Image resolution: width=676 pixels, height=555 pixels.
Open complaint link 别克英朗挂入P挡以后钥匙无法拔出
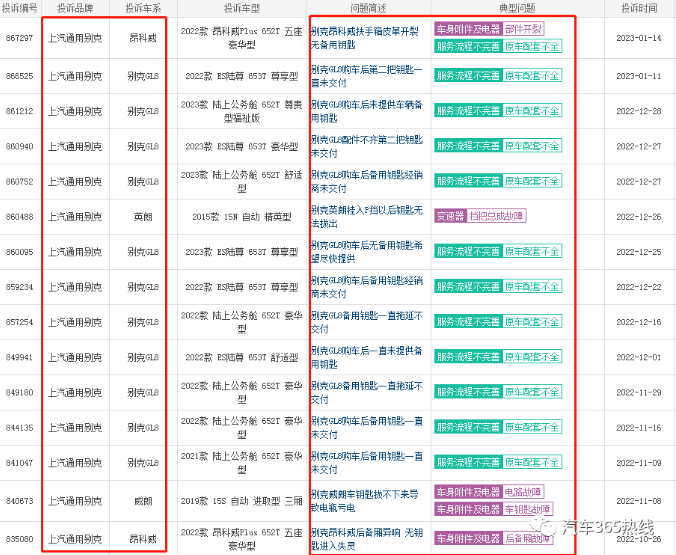click(367, 217)
